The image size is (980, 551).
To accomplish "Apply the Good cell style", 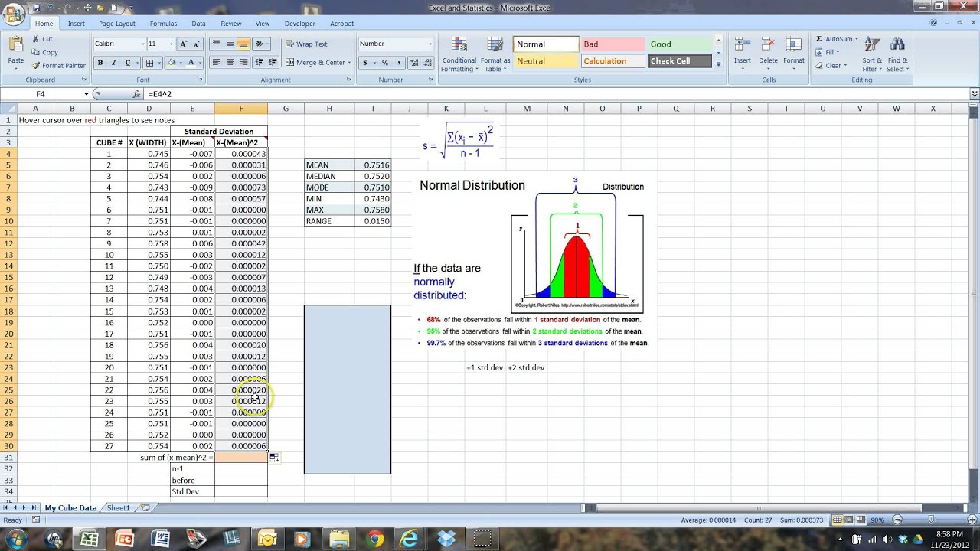I will (x=680, y=44).
